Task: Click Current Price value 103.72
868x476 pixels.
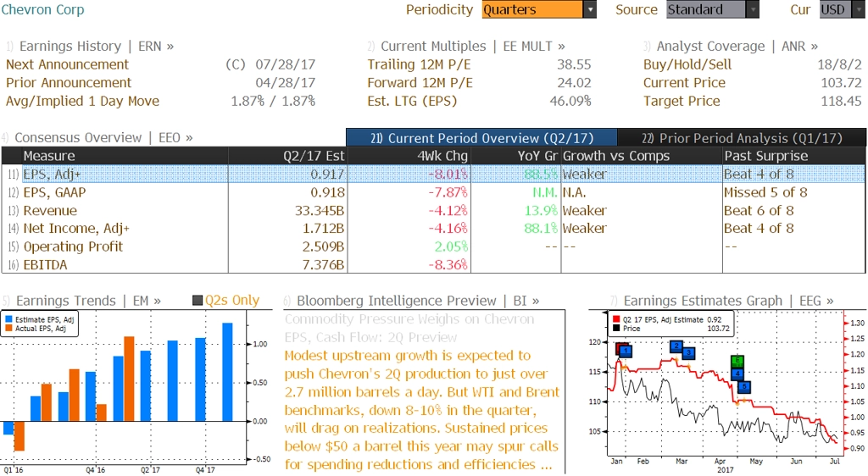Action: click(x=842, y=83)
